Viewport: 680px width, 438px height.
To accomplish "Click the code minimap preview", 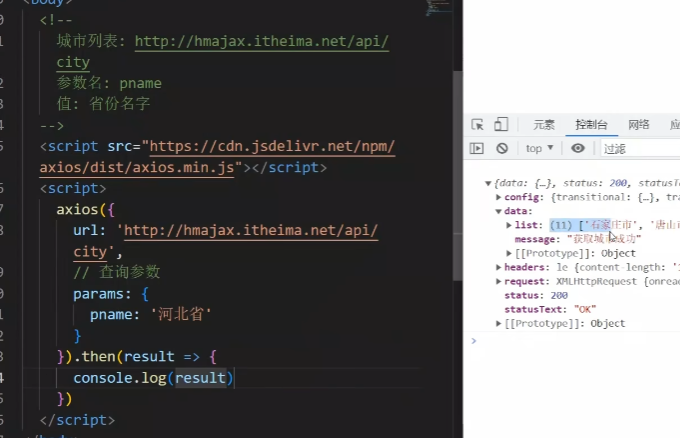I will (x=437, y=8).
